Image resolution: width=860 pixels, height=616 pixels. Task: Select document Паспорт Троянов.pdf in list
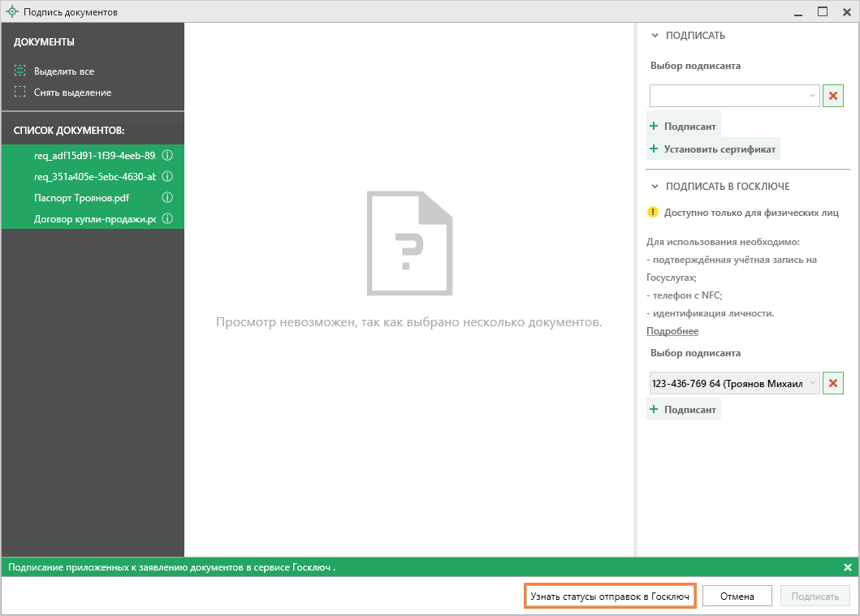pos(81,197)
